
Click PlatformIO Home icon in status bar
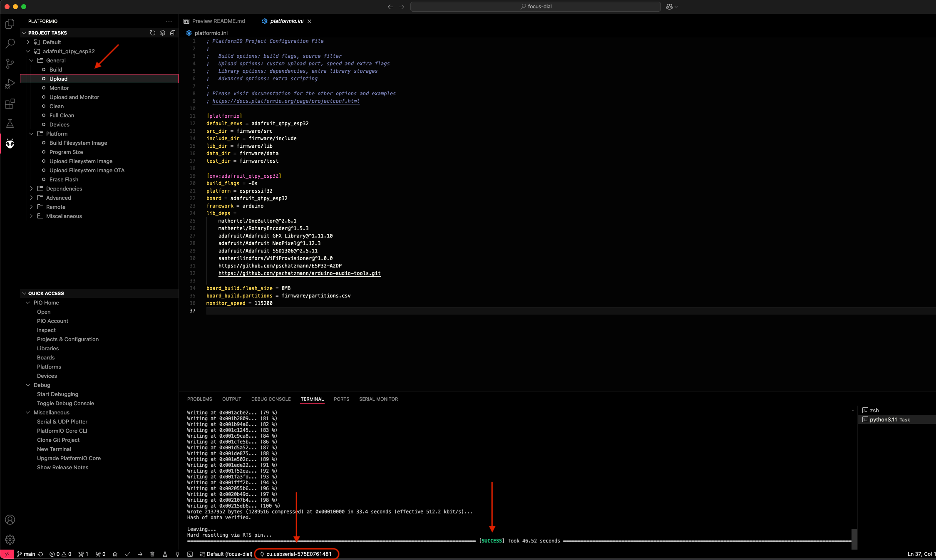[115, 554]
